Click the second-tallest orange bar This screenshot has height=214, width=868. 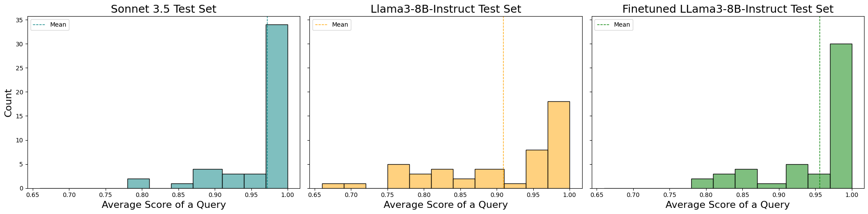(537, 169)
